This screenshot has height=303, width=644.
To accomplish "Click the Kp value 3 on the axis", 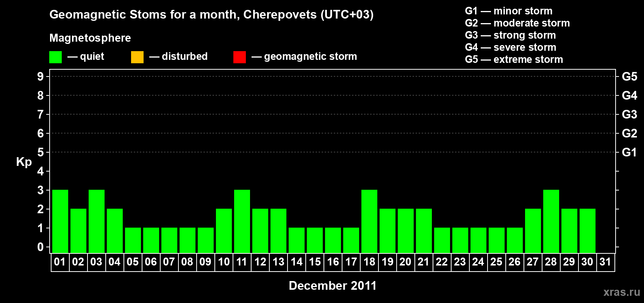I will [x=41, y=190].
